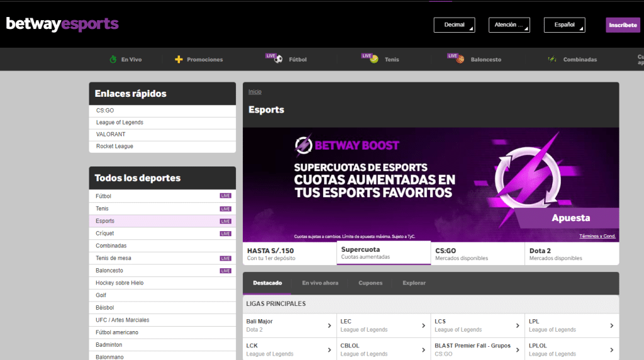This screenshot has width=644, height=360.
Task: Open VALORANT quick link
Action: 162,134
